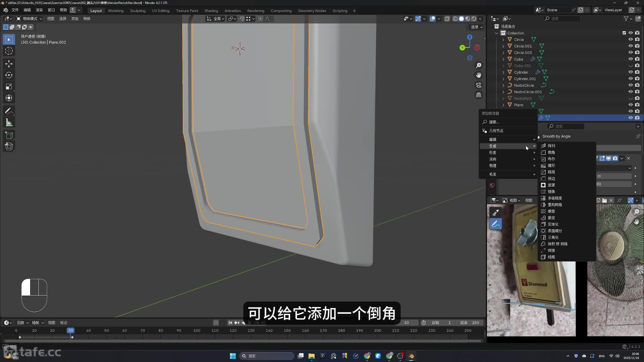Switch to the Modeling workspace tab
The height and width of the screenshot is (362, 644).
coord(116,11)
